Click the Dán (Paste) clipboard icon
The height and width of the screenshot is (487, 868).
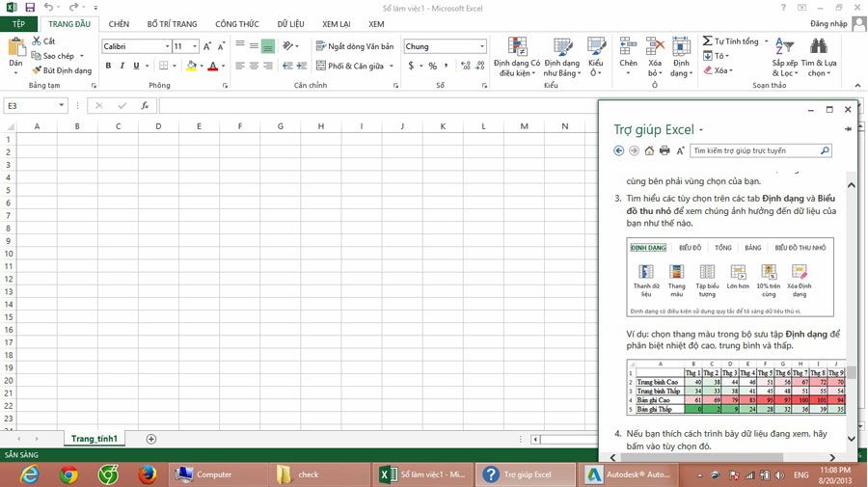(x=15, y=50)
